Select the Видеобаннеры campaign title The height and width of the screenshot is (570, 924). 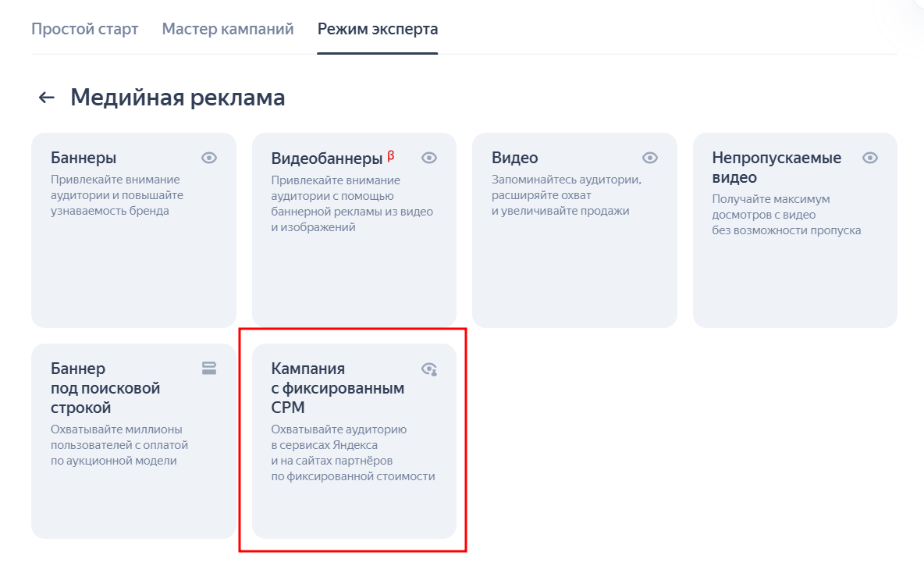tap(327, 159)
